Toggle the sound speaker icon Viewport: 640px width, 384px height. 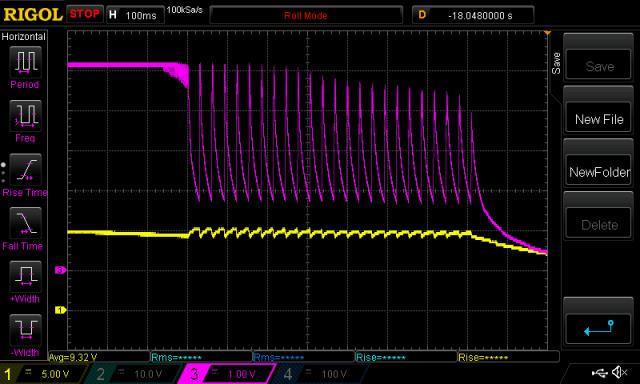click(x=620, y=372)
